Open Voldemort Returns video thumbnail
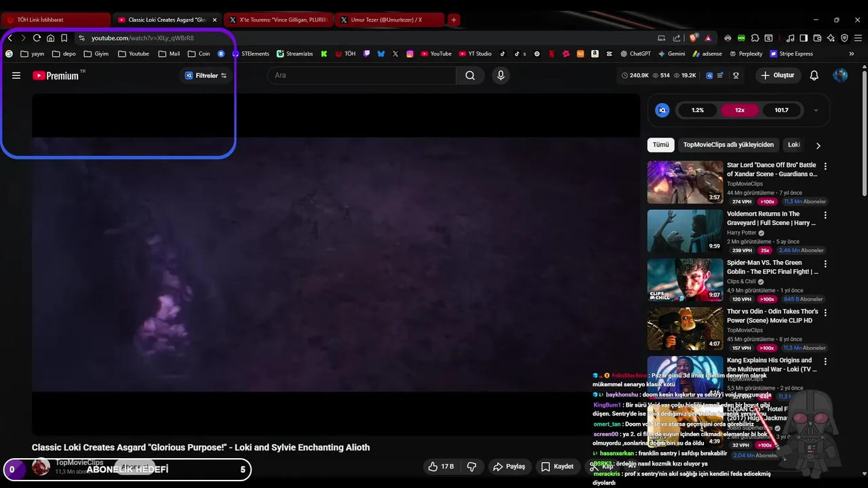 [x=685, y=231]
